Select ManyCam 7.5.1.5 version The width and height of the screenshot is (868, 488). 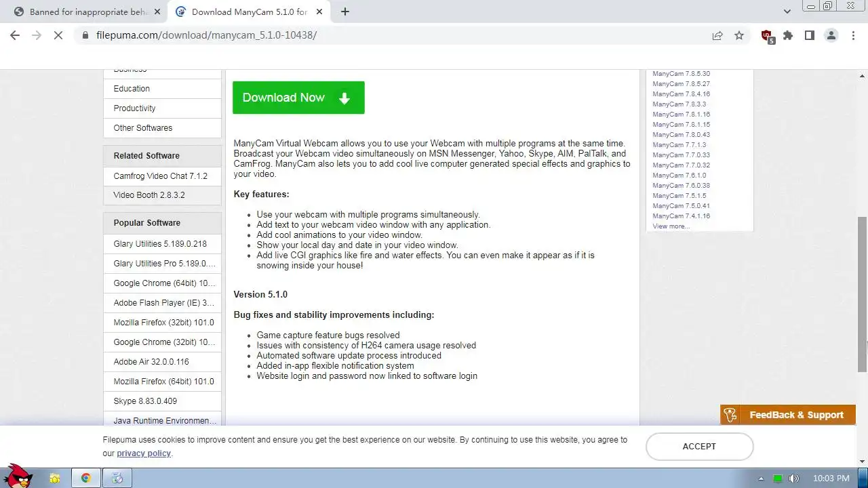tap(679, 196)
